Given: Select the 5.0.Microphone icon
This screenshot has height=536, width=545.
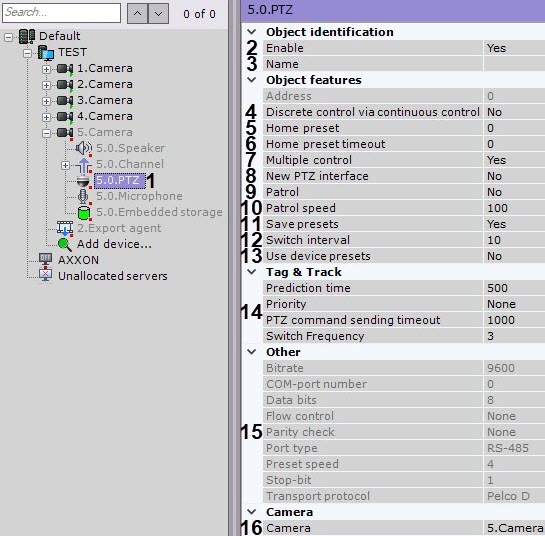Looking at the screenshot, I should pyautogui.click(x=83, y=196).
